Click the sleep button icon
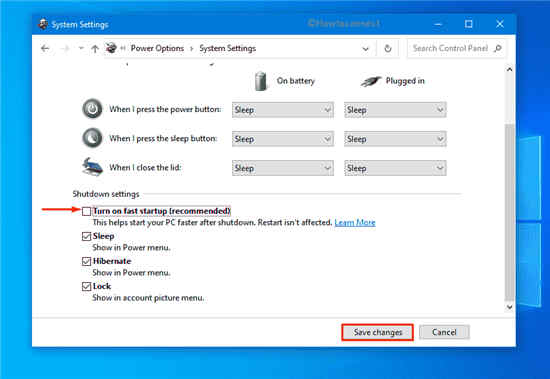This screenshot has height=379, width=550. [x=92, y=138]
